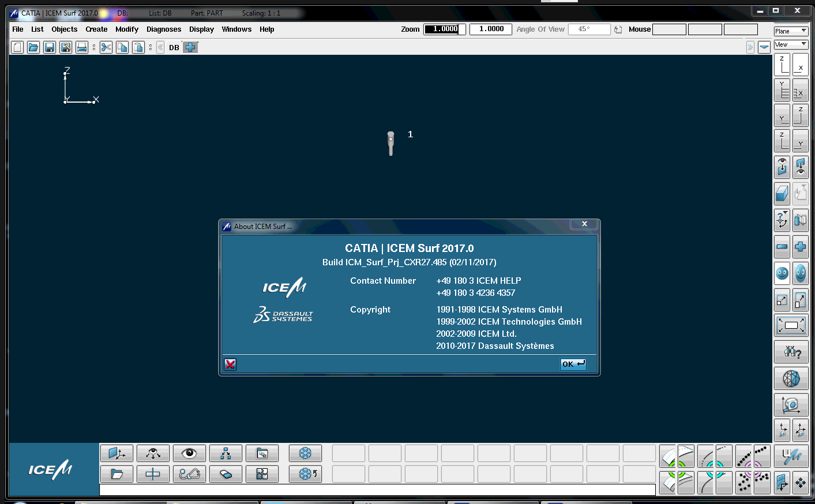Image resolution: width=815 pixels, height=504 pixels.
Task: Open the Display menu
Action: point(201,29)
